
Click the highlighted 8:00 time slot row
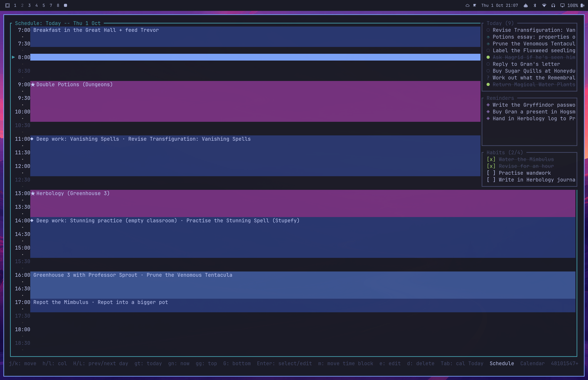tap(255, 57)
